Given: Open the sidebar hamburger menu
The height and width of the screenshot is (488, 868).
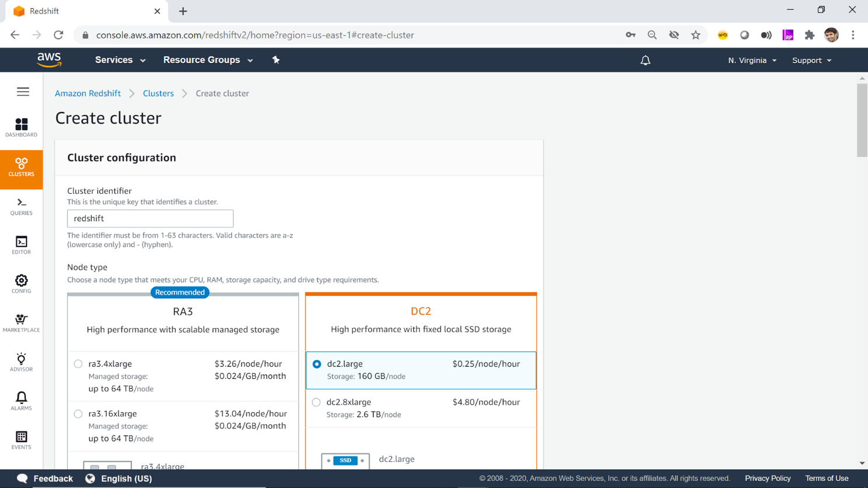Looking at the screenshot, I should (23, 92).
